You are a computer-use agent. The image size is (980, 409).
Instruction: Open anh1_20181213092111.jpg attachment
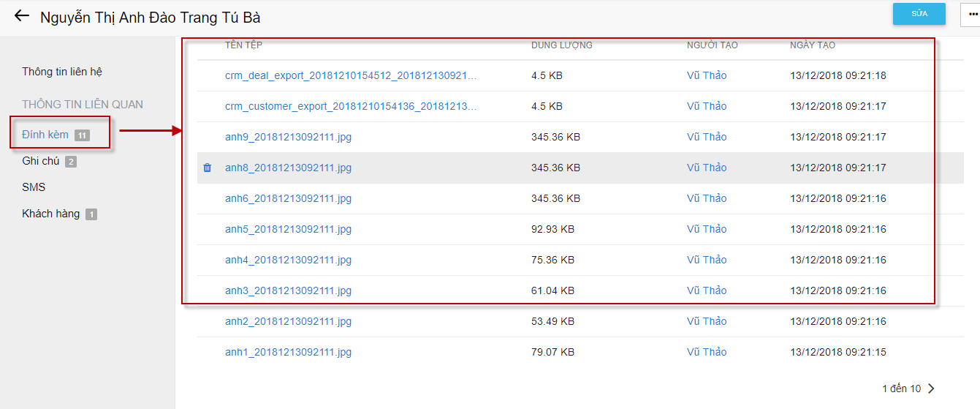coord(288,352)
